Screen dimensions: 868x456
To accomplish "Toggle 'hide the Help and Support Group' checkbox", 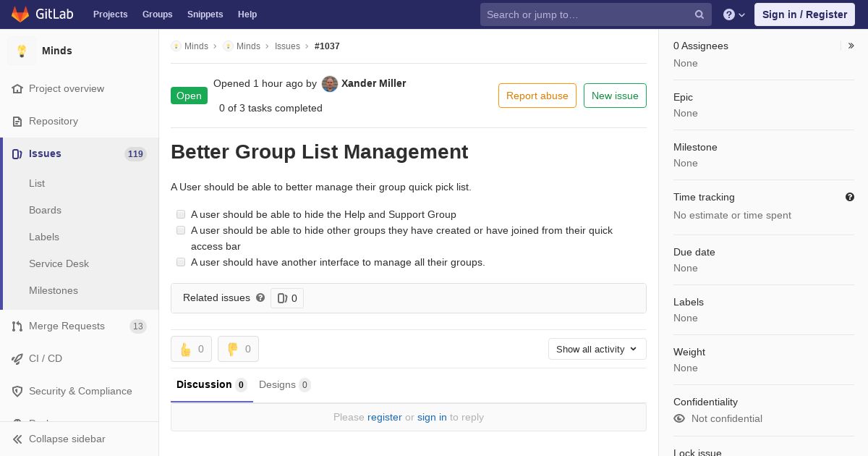I will point(181,214).
